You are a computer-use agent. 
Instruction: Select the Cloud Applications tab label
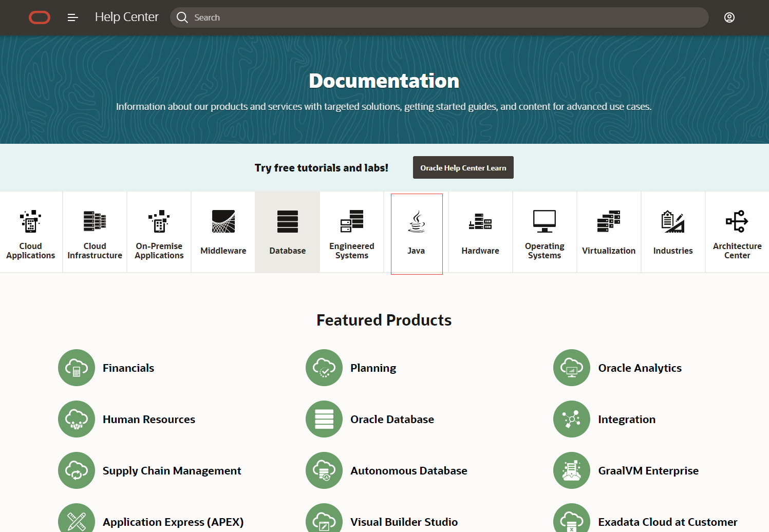31,251
